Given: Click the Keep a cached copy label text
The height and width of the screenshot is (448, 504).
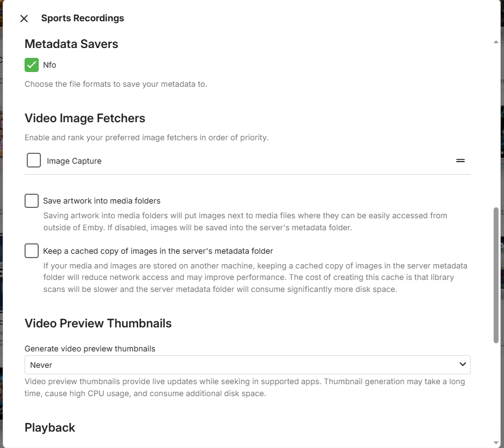Looking at the screenshot, I should 158,251.
